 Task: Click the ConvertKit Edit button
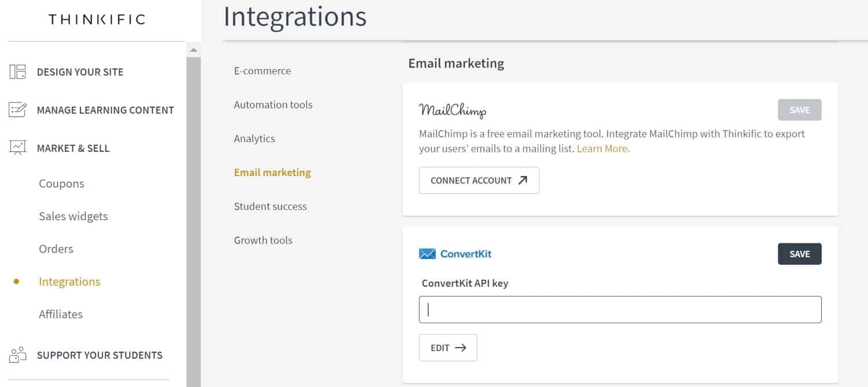tap(448, 348)
